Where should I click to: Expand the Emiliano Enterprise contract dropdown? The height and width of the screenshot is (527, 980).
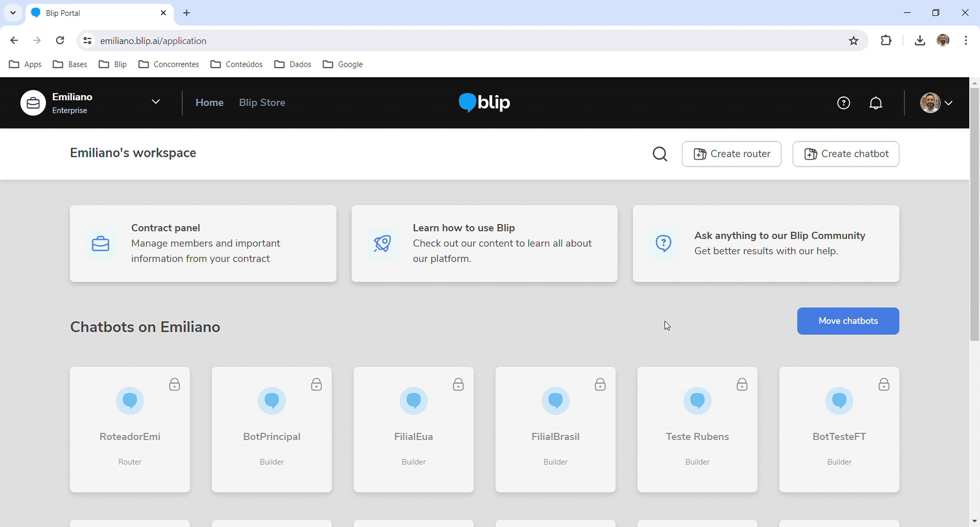[x=156, y=102]
